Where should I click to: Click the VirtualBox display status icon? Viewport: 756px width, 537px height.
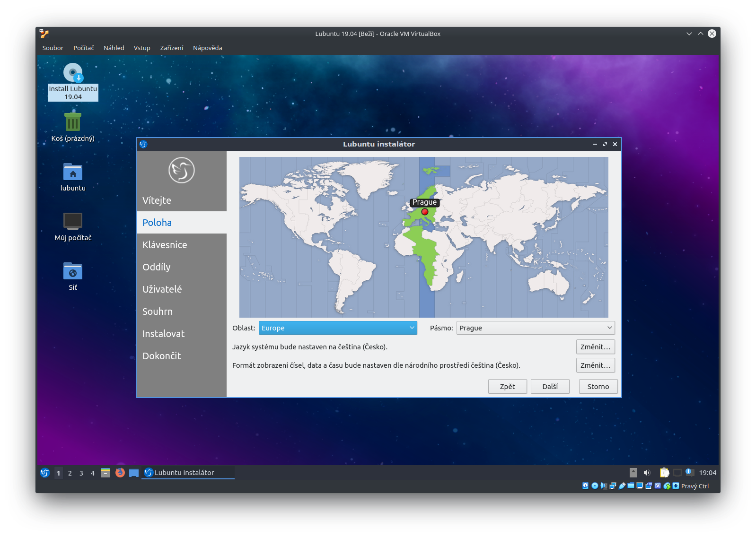pyautogui.click(x=640, y=486)
